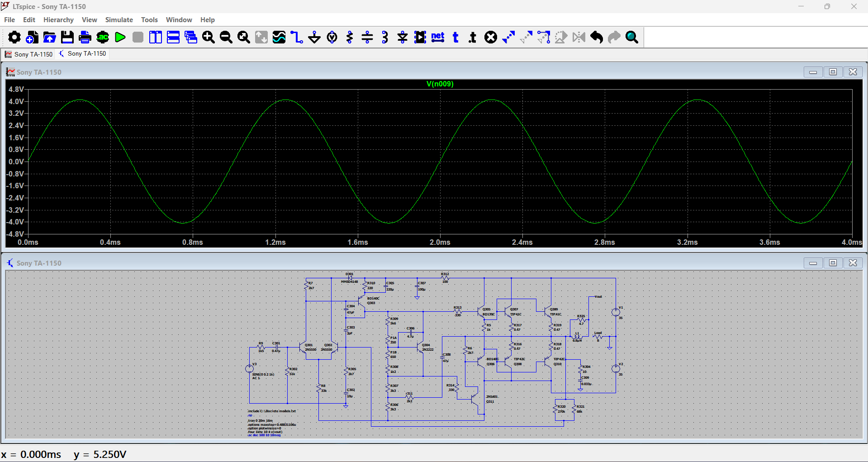Minimize the schematic pane
Viewport: 868px width, 462px height.
[813, 263]
